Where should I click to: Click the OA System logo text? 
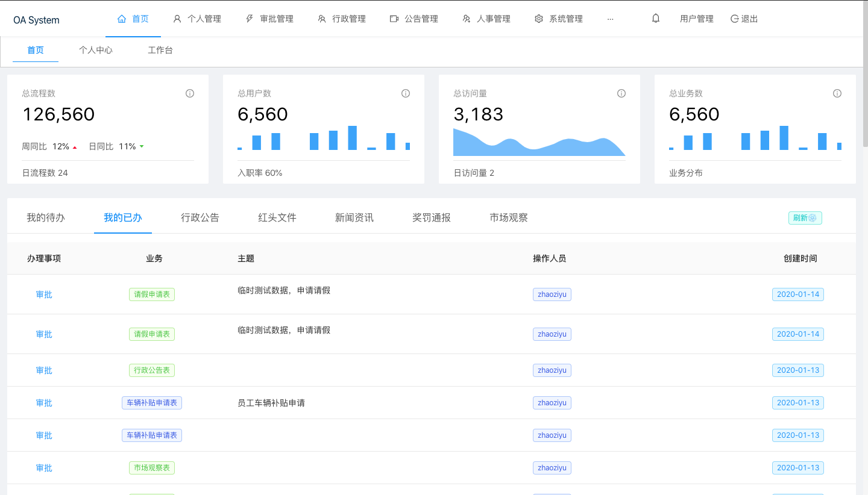36,20
